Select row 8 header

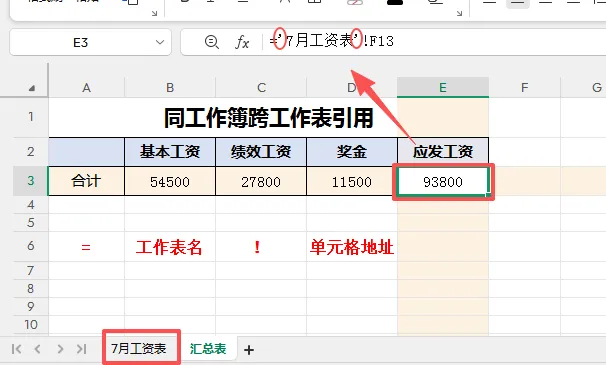pyautogui.click(x=31, y=288)
